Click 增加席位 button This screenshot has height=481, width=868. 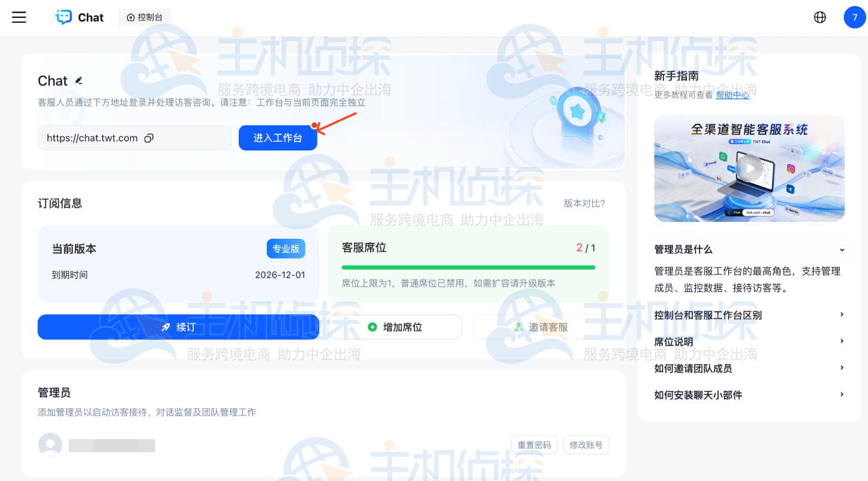[x=395, y=327]
